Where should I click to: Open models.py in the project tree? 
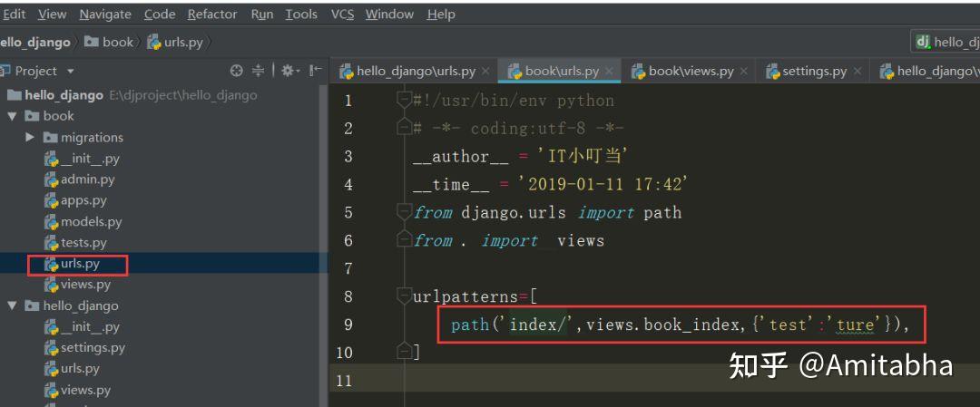click(83, 221)
